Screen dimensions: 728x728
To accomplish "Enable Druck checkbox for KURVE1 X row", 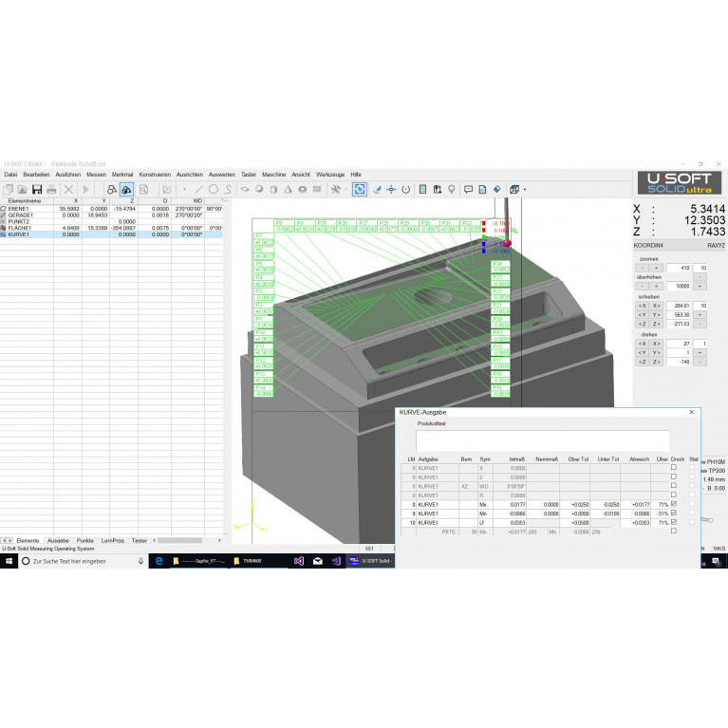I will tap(673, 468).
